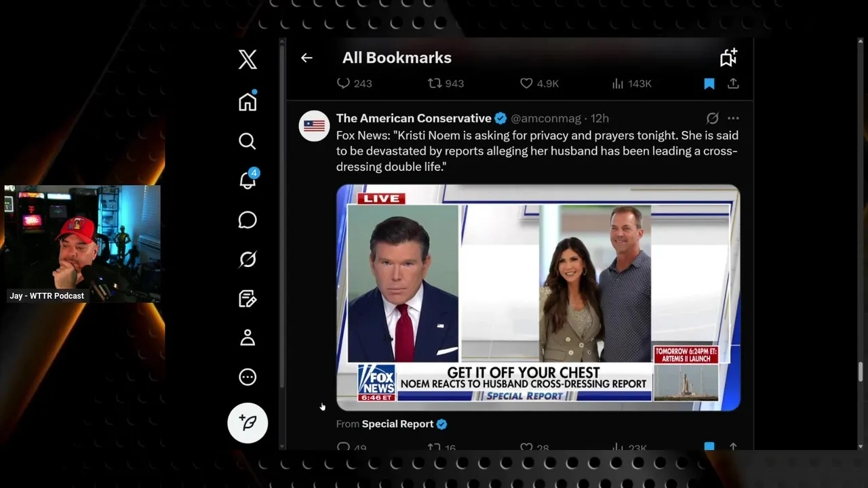Open the Fox News tweet text
Viewport: 868px width, 488px height.
[x=537, y=151]
